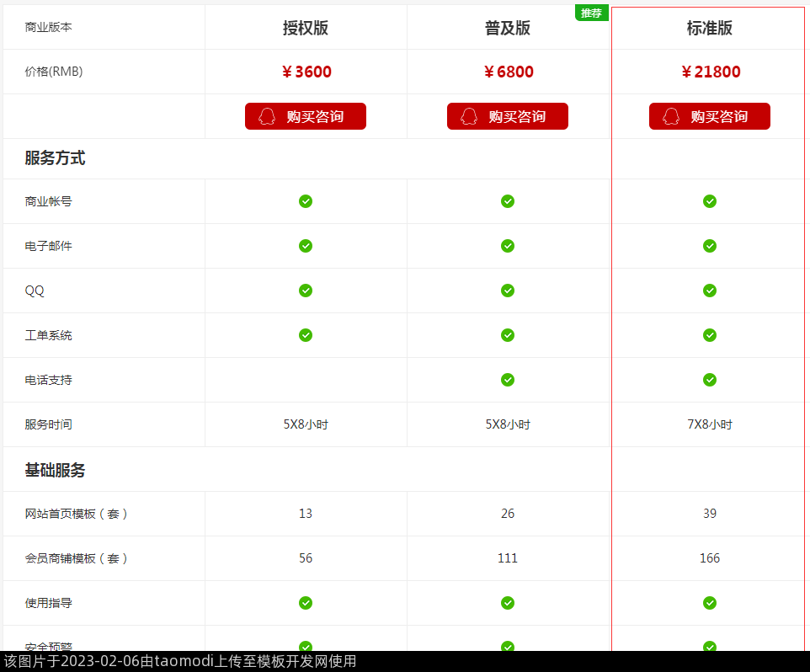Viewport: 810px width, 672px height.
Task: Click the 服务方式 section heading
Action: tap(55, 158)
